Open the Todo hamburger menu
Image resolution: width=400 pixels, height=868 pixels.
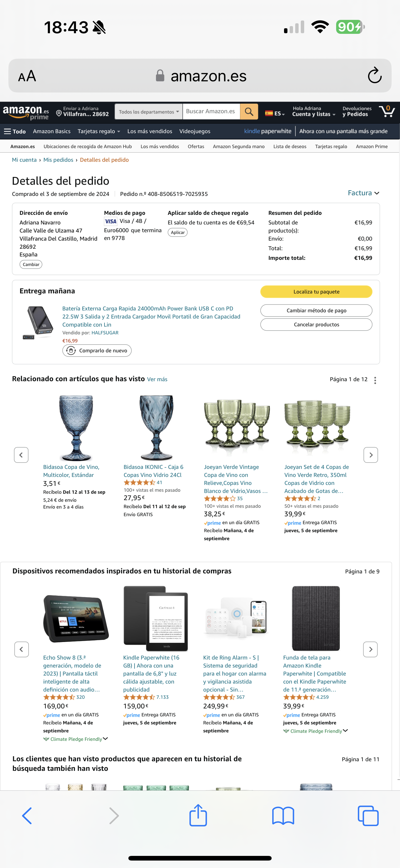(x=15, y=131)
